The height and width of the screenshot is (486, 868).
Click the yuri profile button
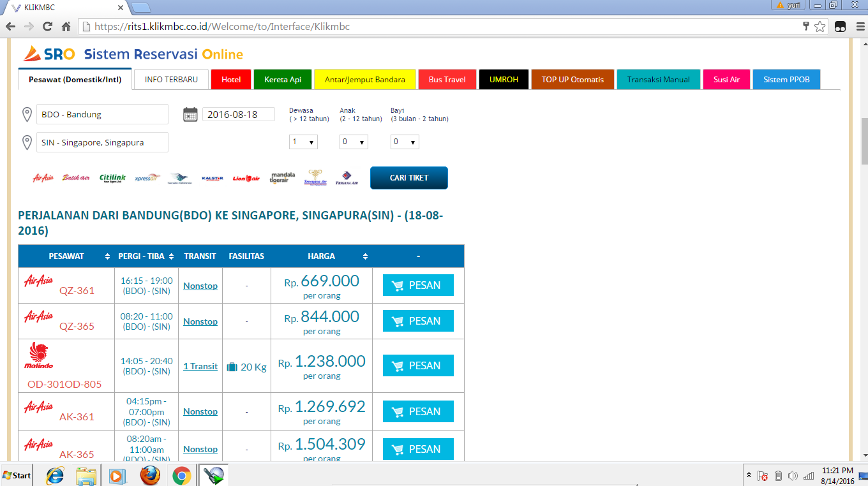788,5
